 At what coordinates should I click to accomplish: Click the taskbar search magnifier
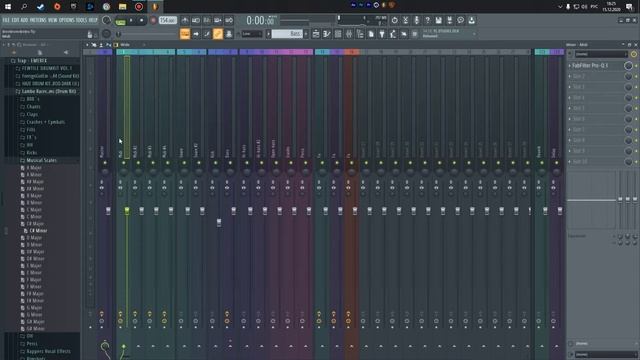pos(24,7)
